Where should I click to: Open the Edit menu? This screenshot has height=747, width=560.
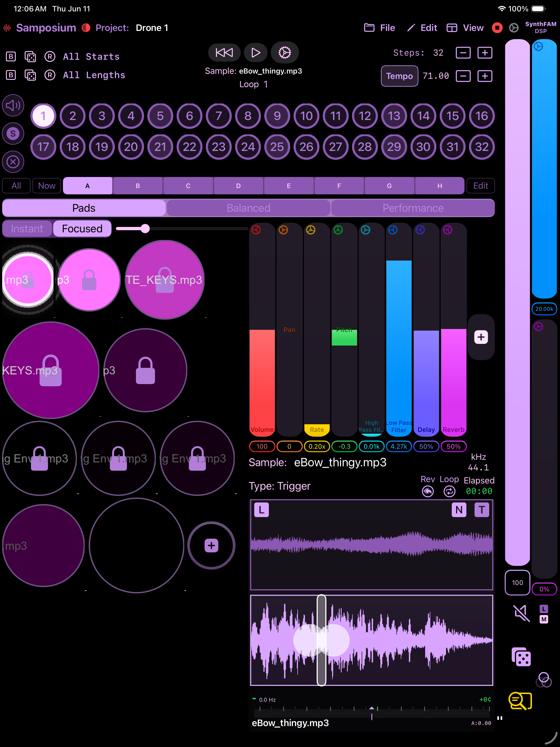coord(422,28)
